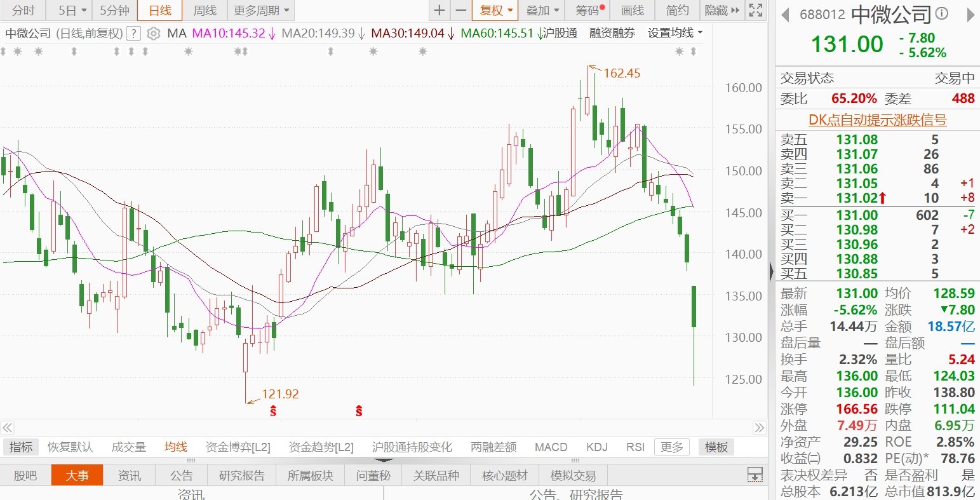Expand the 复权 dropdown
980x500 pixels.
pyautogui.click(x=496, y=10)
